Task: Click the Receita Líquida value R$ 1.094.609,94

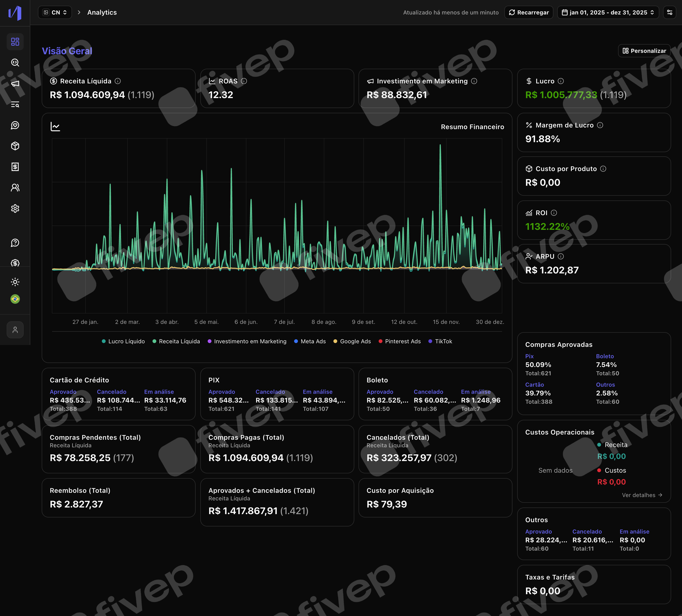Action: click(87, 95)
